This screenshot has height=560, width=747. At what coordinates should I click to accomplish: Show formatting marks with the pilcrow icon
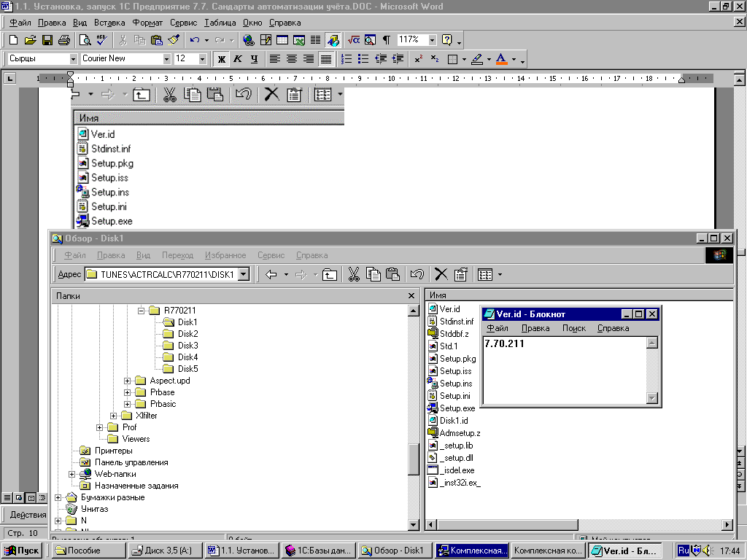[x=387, y=40]
